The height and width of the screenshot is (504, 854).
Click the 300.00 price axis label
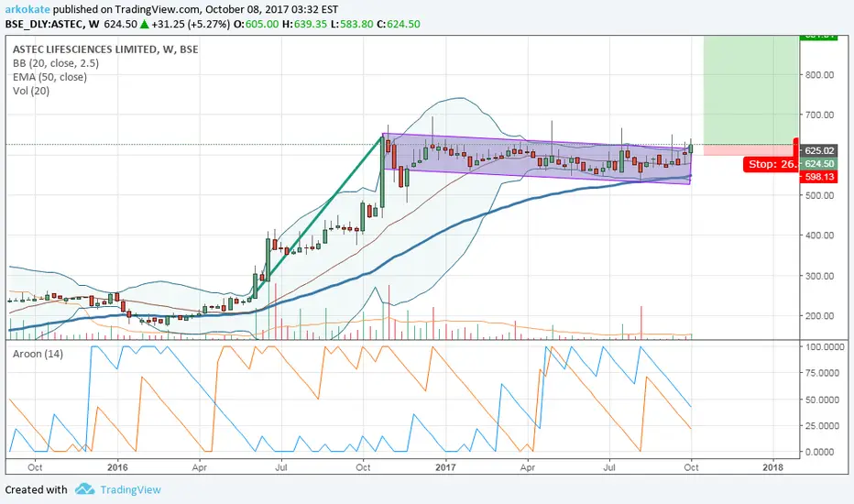(x=820, y=276)
